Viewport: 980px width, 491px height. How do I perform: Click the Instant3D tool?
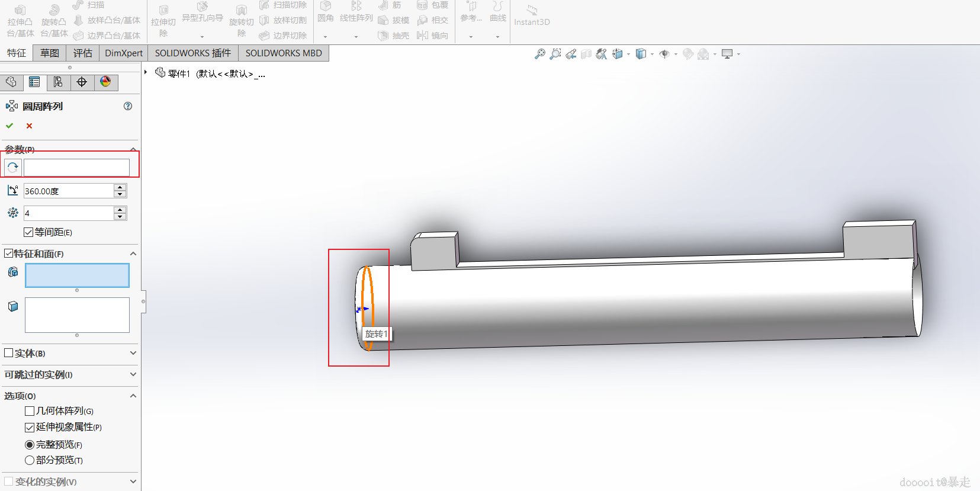(x=532, y=15)
